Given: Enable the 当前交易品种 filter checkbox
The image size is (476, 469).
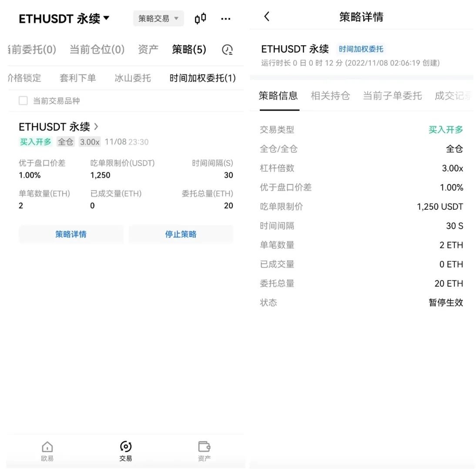Looking at the screenshot, I should coord(23,100).
